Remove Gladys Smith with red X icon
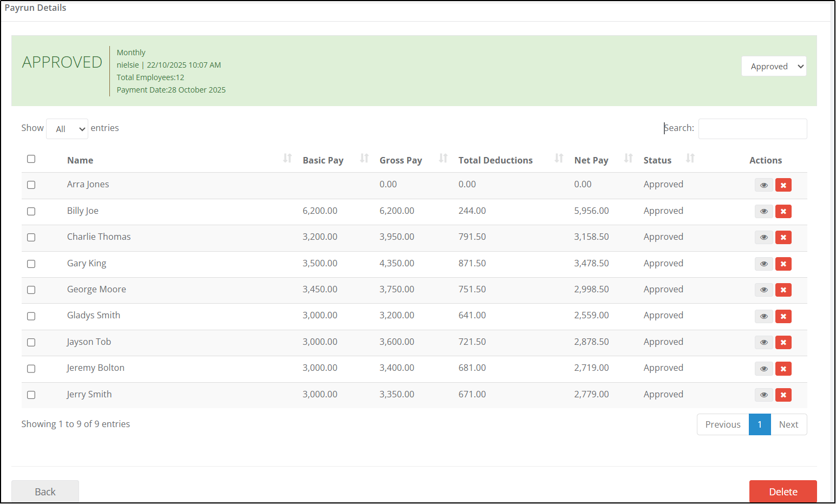 (x=783, y=316)
